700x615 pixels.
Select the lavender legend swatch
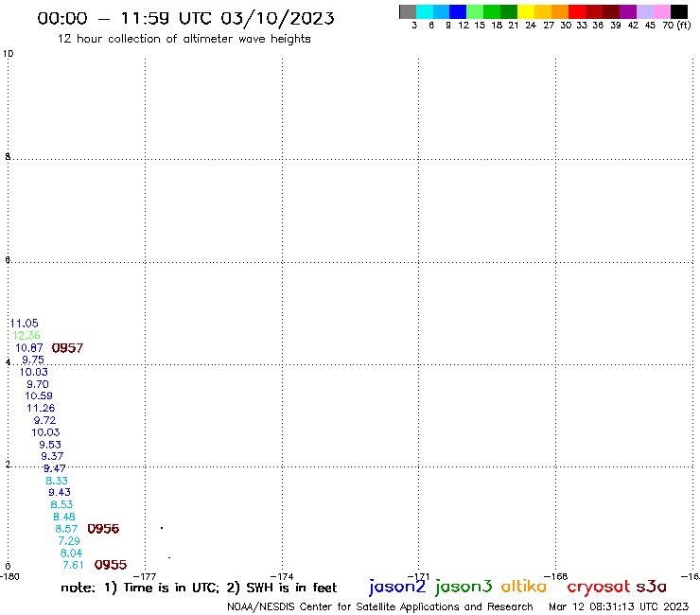(644, 11)
